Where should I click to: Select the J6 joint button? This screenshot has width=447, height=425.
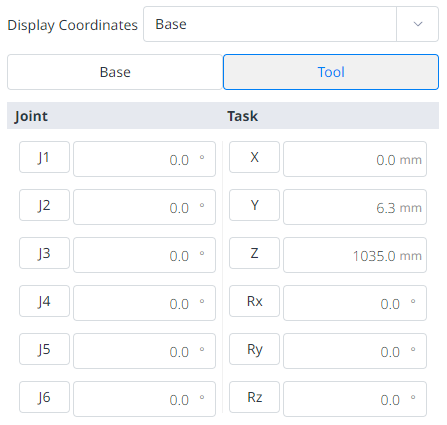coord(44,397)
